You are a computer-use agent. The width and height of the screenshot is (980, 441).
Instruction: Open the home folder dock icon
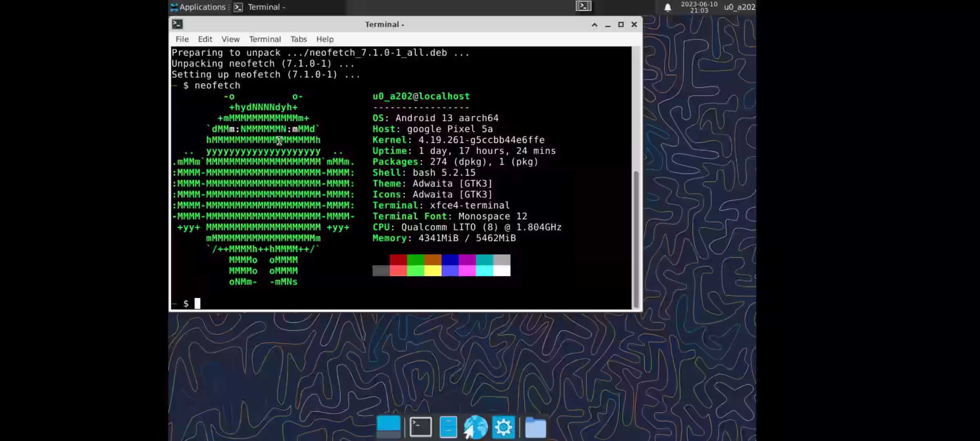tap(535, 428)
